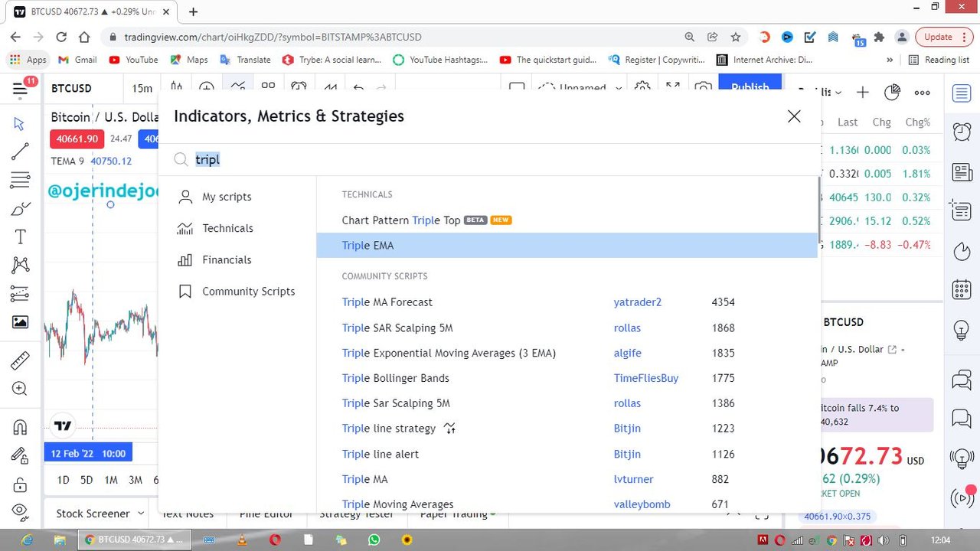Select the prediction and measurement tool

20,294
